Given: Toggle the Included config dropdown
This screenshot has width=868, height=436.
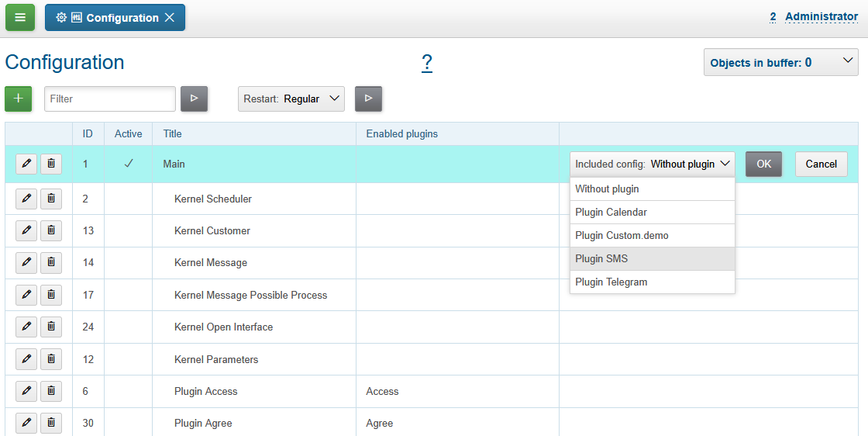Looking at the screenshot, I should click(x=653, y=164).
